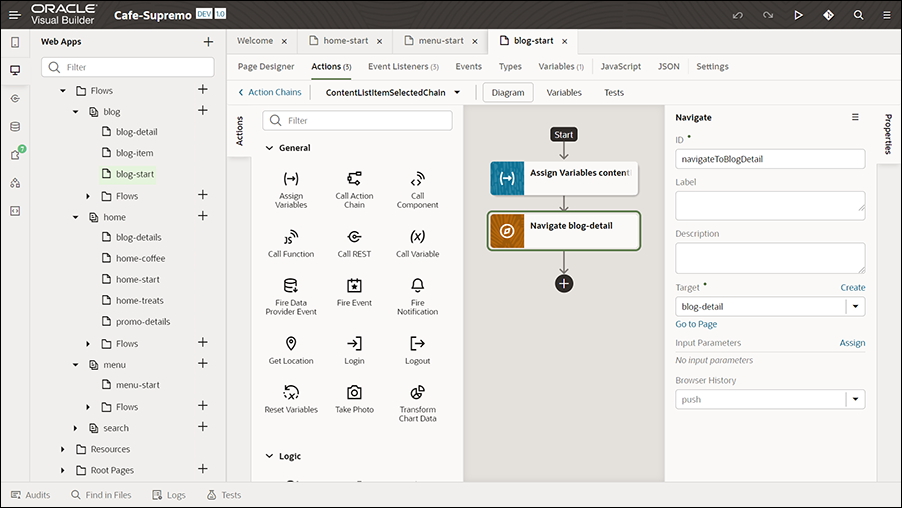This screenshot has width=902, height=508.
Task: Open Components icon with badge 7
Action: [17, 154]
